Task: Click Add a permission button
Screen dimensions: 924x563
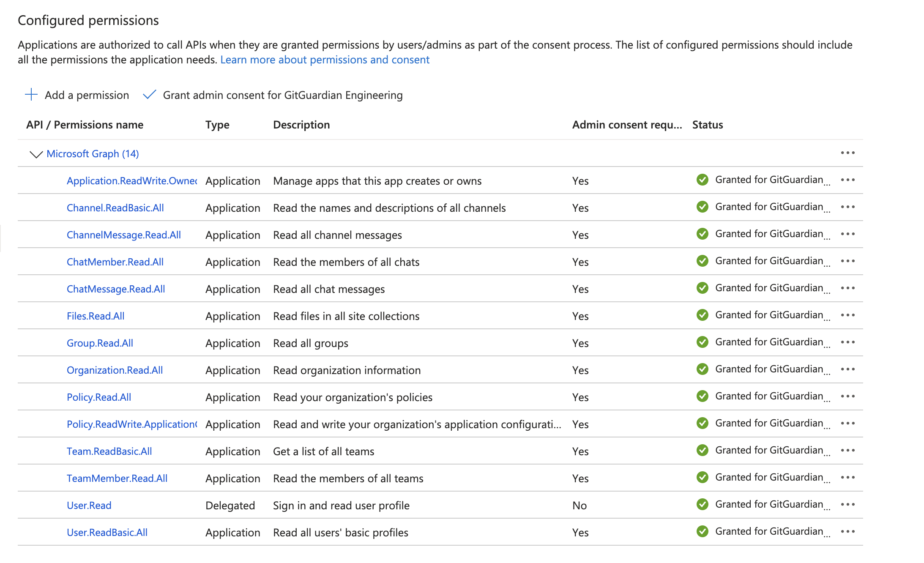Action: coord(77,95)
